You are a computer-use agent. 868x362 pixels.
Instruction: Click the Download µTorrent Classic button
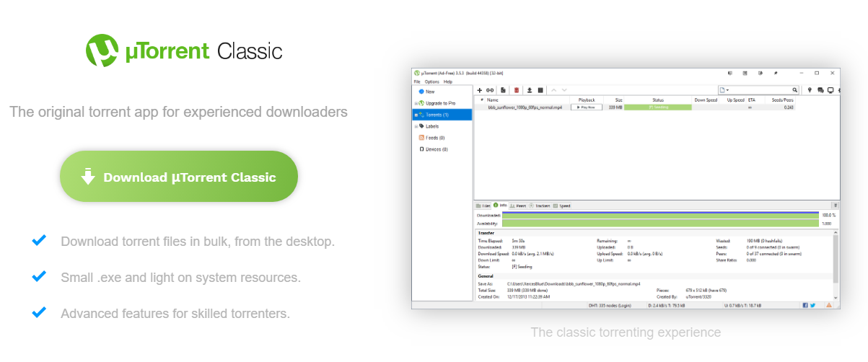179,177
